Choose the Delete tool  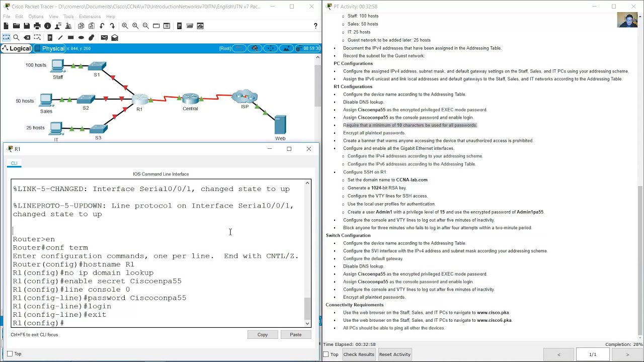point(27,37)
